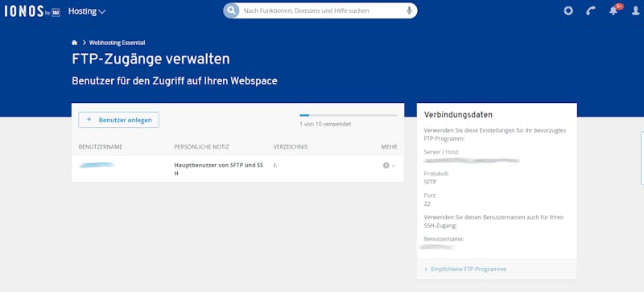Click the VERZEICHNIS column header

[291, 146]
